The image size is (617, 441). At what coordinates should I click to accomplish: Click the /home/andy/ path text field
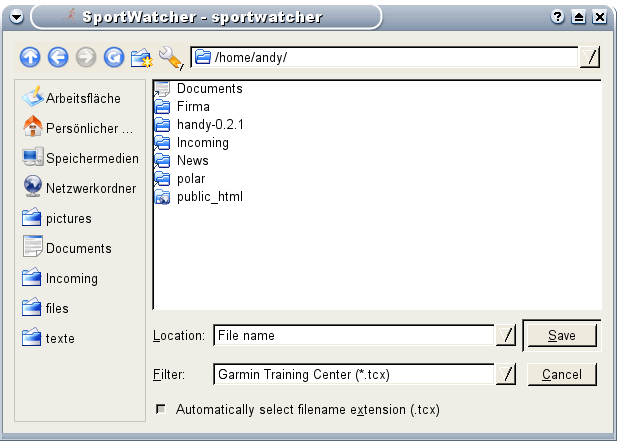tap(384, 57)
